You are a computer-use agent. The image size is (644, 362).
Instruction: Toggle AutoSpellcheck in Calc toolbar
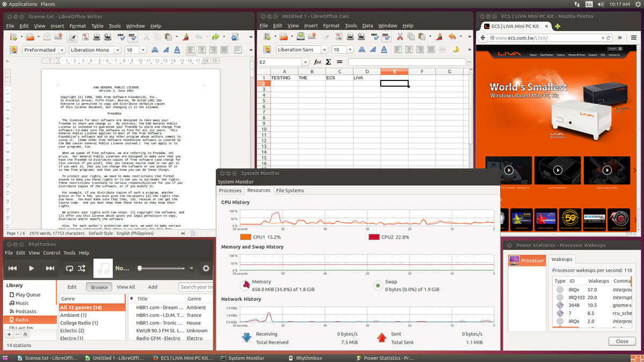[385, 36]
